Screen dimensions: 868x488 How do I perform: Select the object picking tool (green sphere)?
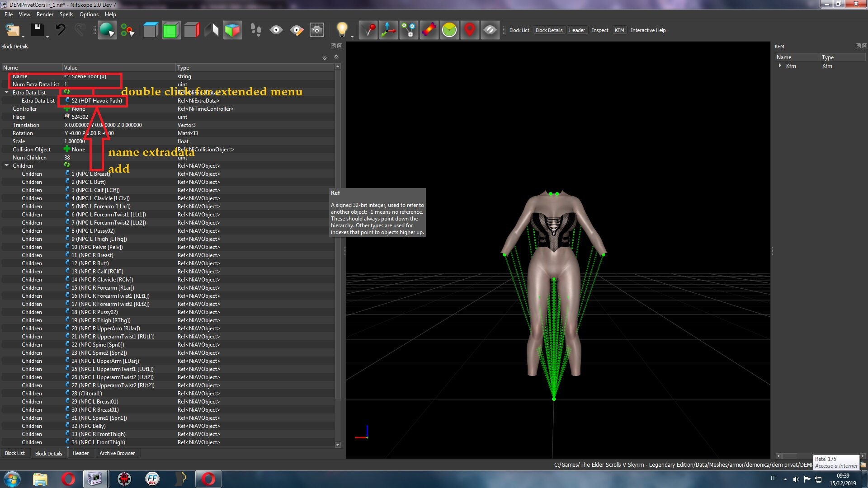pyautogui.click(x=107, y=30)
